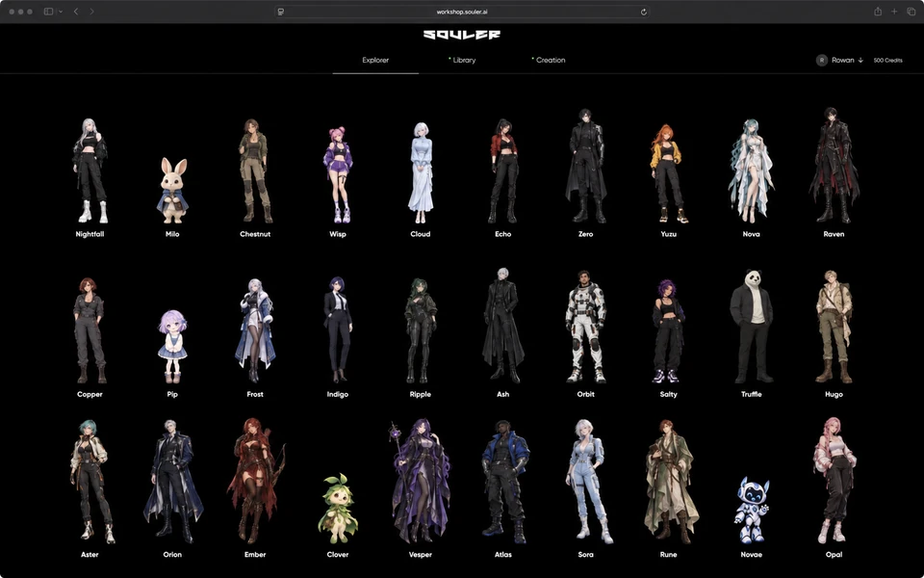Screen dimensions: 924x578
Task: View the 500 Credits balance
Action: tap(887, 60)
